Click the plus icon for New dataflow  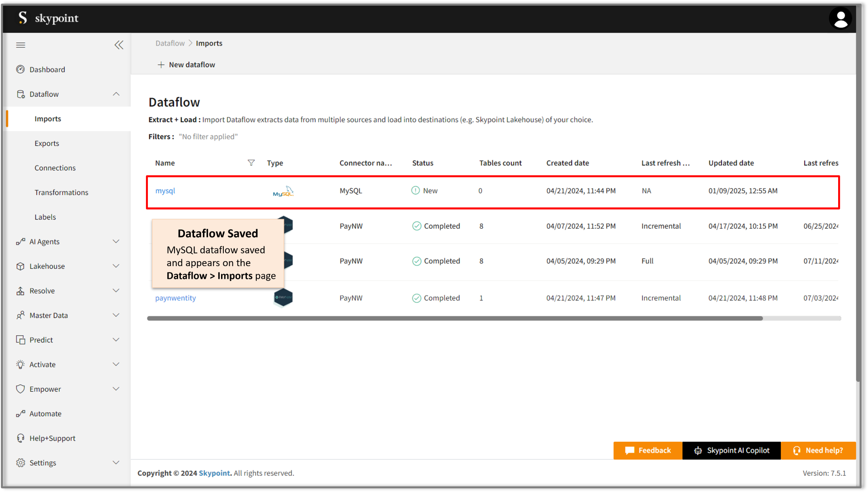pos(161,65)
